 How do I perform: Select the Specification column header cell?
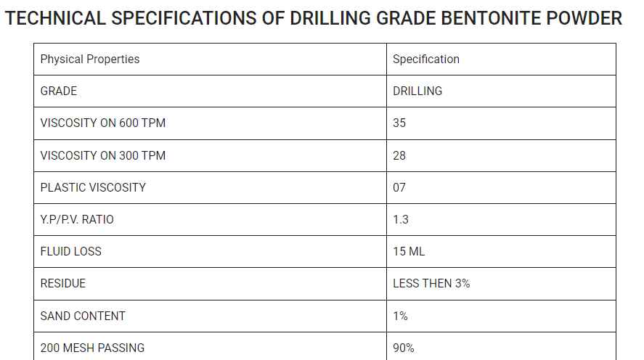coord(501,59)
